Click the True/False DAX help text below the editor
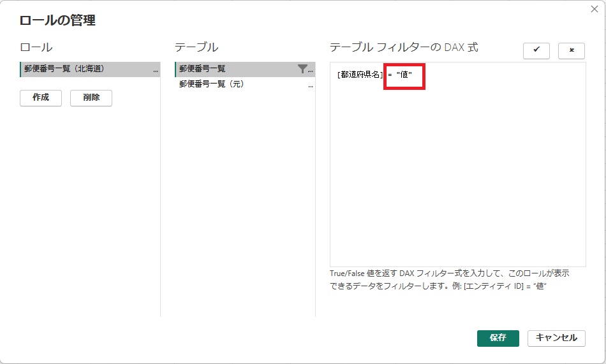The height and width of the screenshot is (364, 606). tap(450, 279)
